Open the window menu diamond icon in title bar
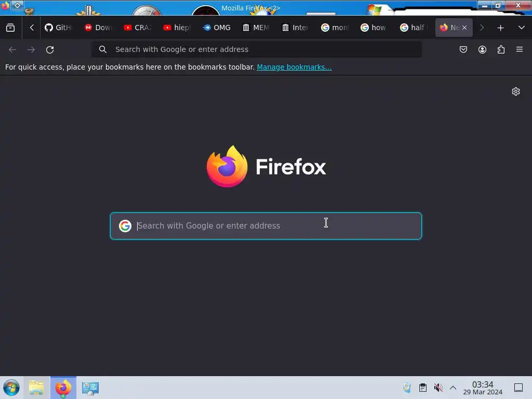532x399 pixels. [x=17, y=5]
